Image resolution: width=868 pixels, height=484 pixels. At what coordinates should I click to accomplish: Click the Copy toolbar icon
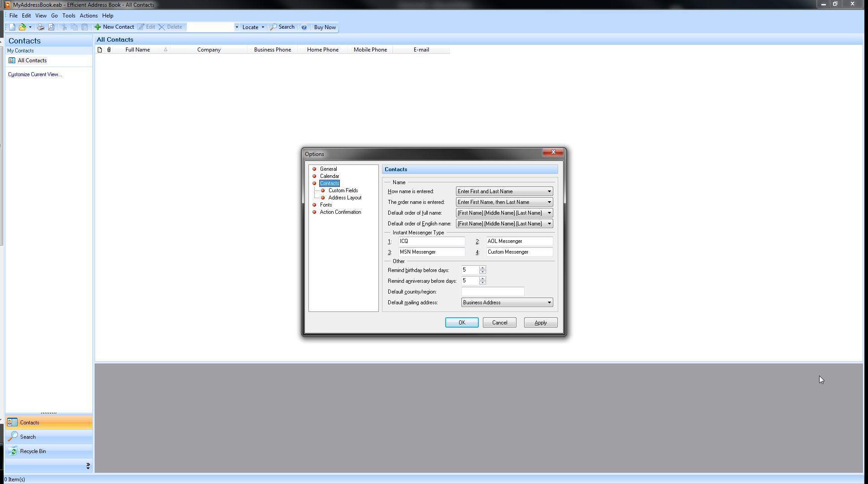[x=74, y=27]
